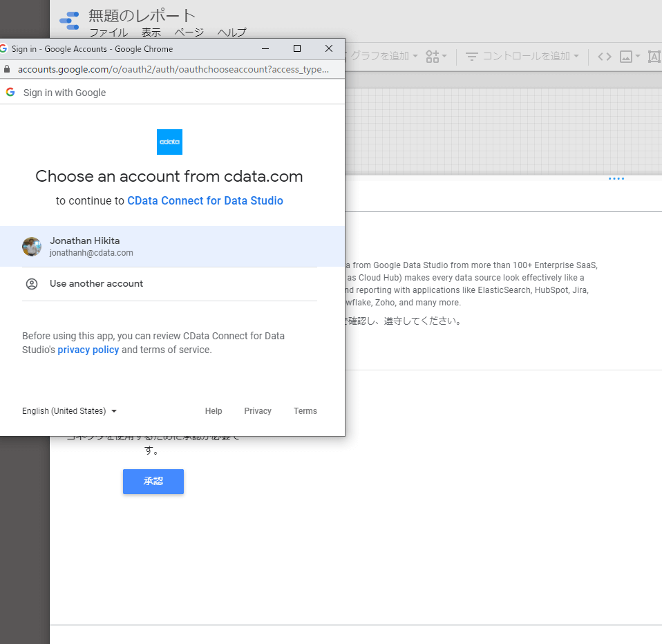Click the Google G logo in sign-in header
The image size is (662, 644).
[x=10, y=92]
